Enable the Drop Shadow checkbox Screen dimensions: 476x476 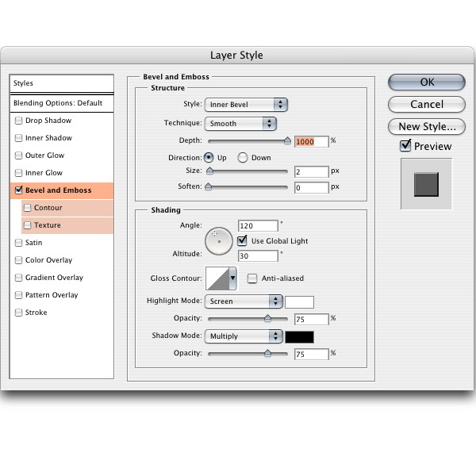(18, 121)
